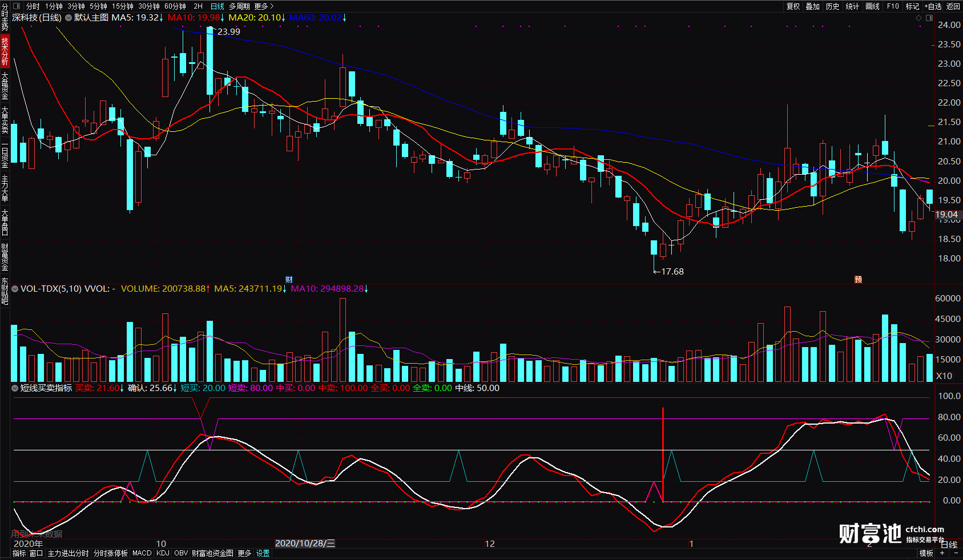Select the 1分钟 period
The width and height of the screenshot is (963, 560).
pos(54,6)
